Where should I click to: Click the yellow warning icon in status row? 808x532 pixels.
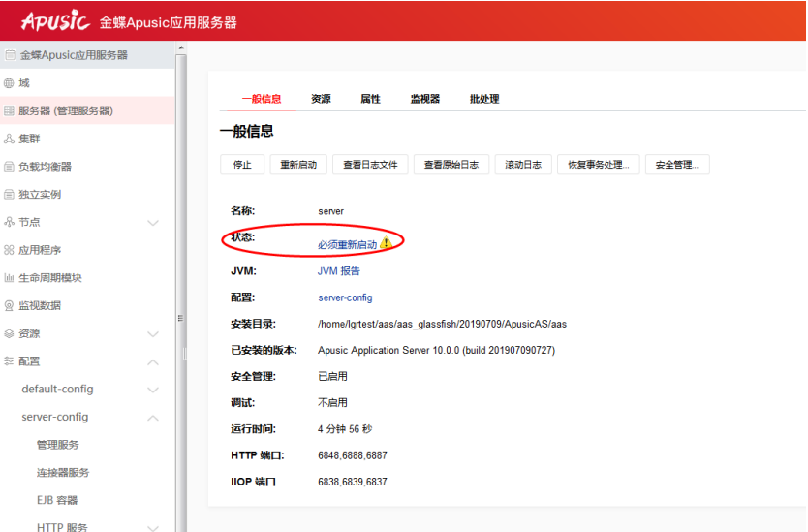click(386, 241)
